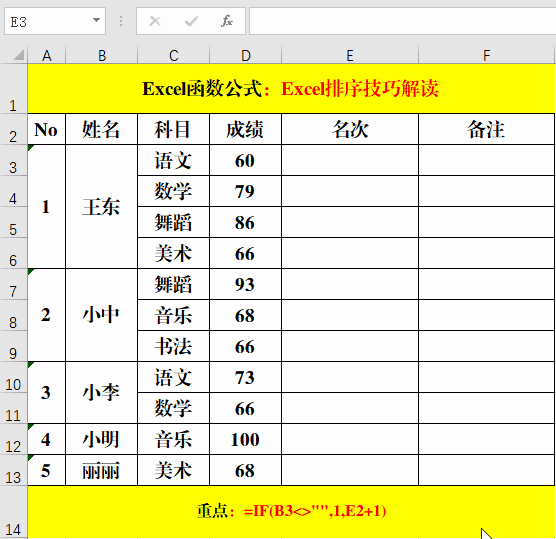Select row 12 header

tap(13, 439)
